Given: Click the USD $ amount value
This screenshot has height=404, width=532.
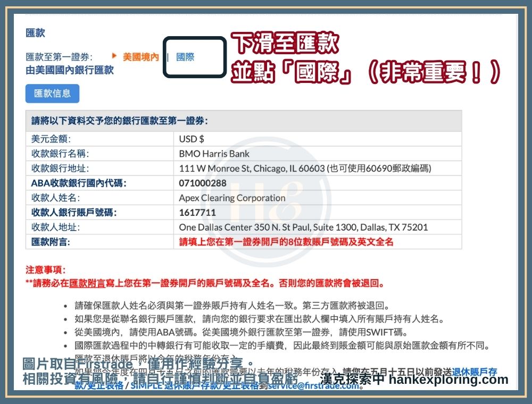Looking at the screenshot, I should point(192,139).
